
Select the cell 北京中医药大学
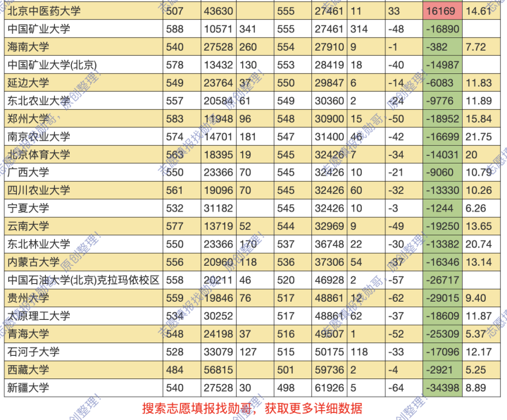pyautogui.click(x=83, y=11)
